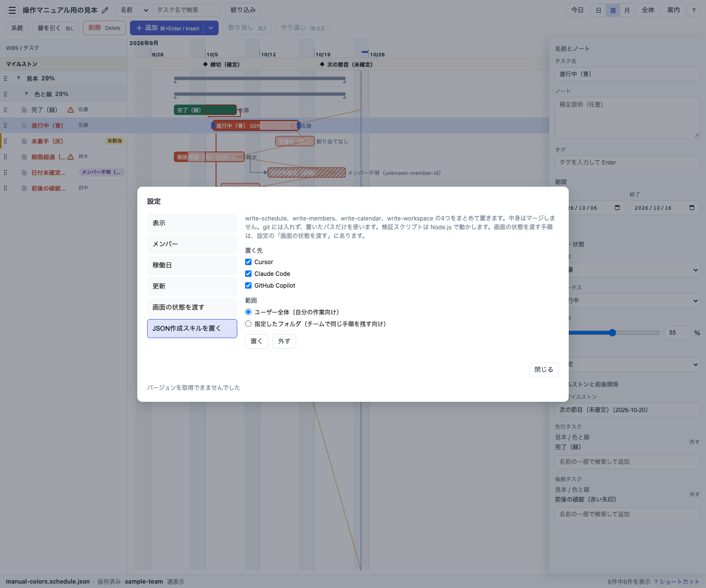Open calendar picker on 終了 date field
Viewport: 706px width, 588px height.
coord(692,208)
